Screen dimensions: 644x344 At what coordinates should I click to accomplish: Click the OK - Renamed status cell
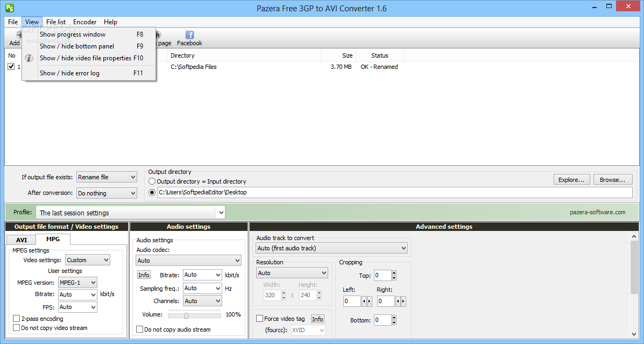(x=379, y=67)
